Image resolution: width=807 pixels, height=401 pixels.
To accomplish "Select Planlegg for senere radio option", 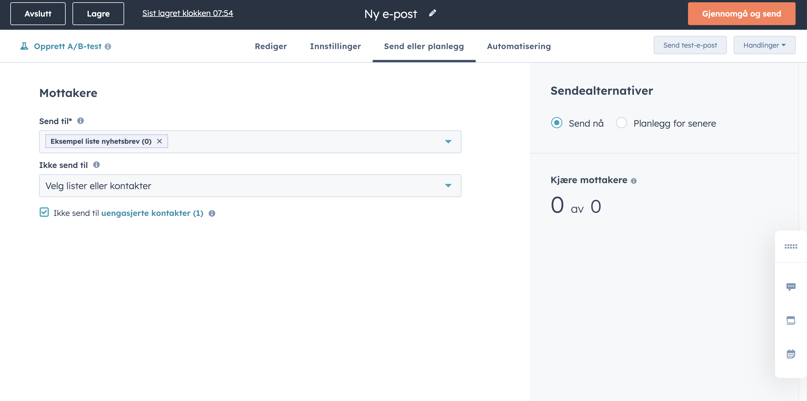I will click(622, 123).
